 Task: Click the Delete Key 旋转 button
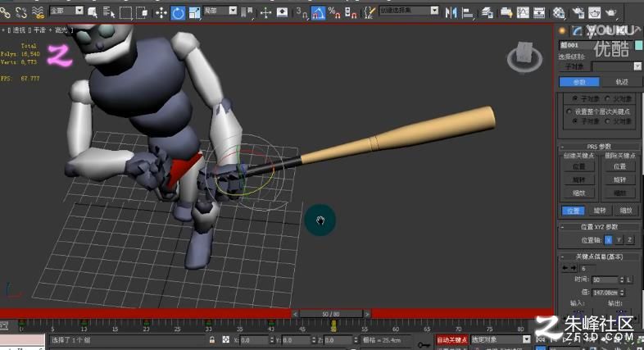pos(619,180)
